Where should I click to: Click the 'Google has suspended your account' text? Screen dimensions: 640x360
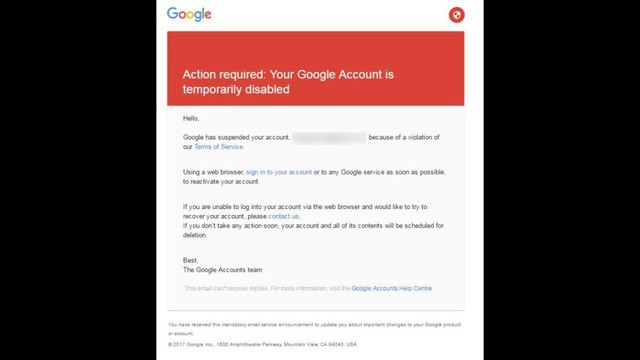tap(236, 138)
